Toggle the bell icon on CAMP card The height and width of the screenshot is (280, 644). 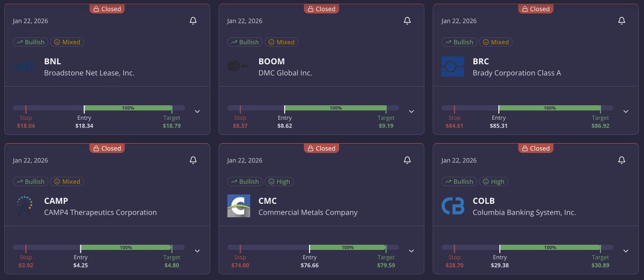(193, 160)
